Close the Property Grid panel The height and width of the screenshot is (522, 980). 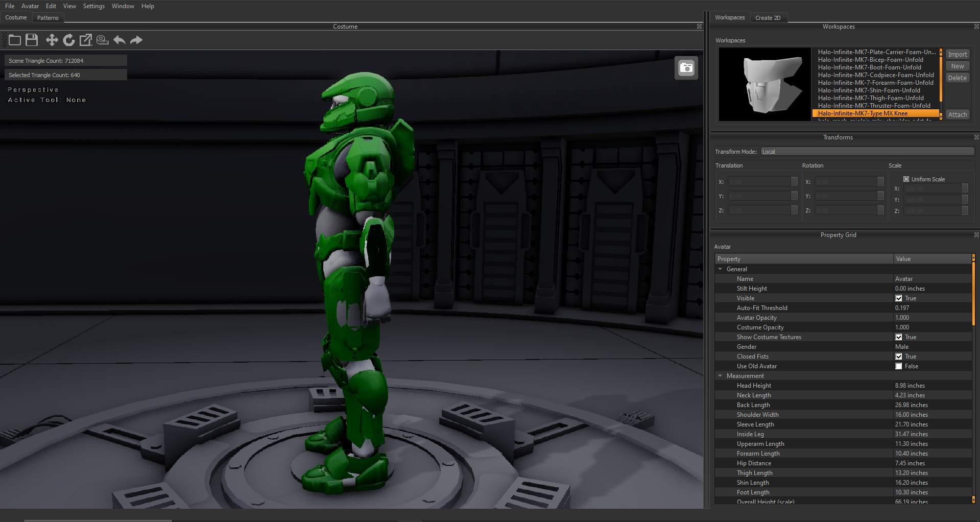point(976,235)
